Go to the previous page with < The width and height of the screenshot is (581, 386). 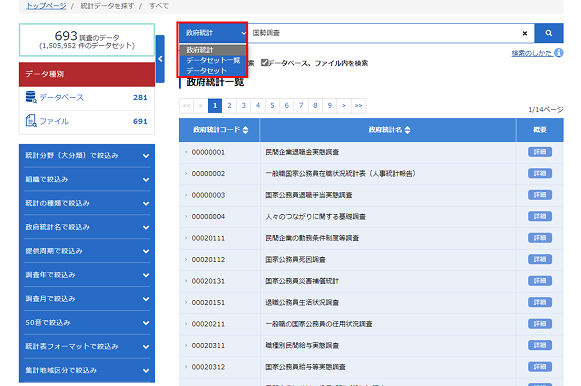[x=200, y=106]
